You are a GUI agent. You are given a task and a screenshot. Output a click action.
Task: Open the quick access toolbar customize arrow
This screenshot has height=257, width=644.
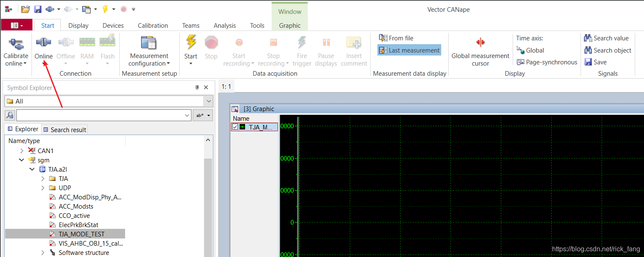coord(134,9)
